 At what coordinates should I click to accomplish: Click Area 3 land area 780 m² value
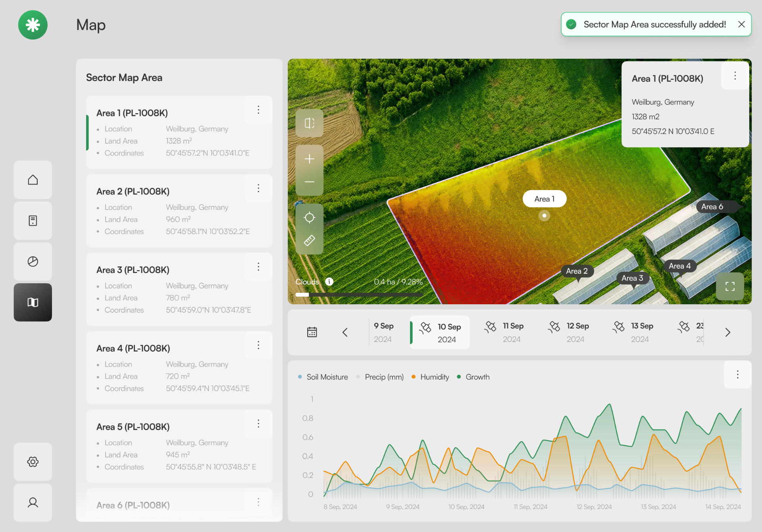(x=178, y=298)
